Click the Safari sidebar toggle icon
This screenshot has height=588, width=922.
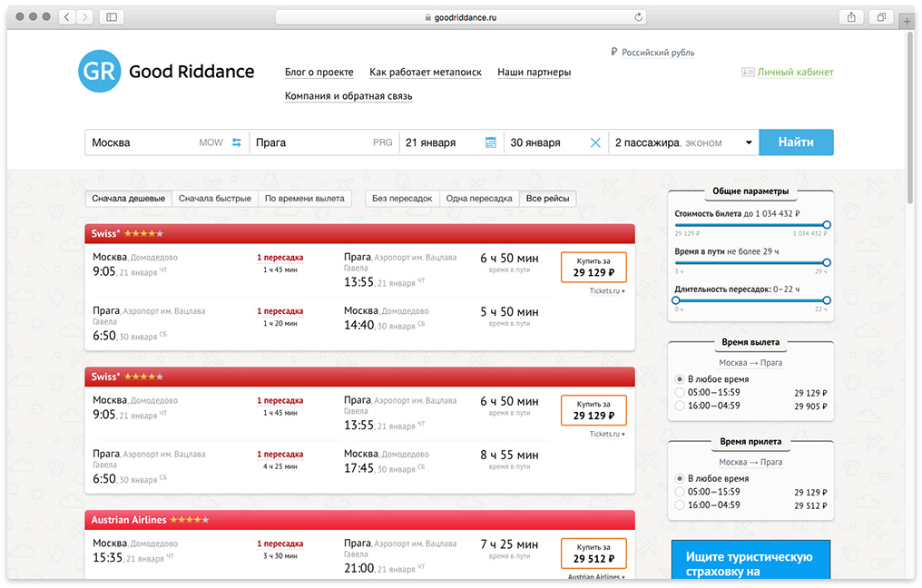pos(112,17)
